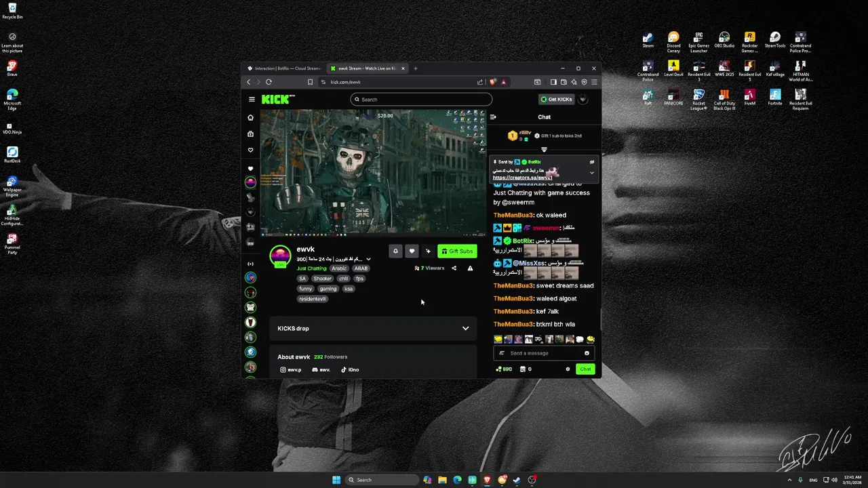Screen dimensions: 868x488
Task: Expand the stream title chevron
Action: click(369, 259)
